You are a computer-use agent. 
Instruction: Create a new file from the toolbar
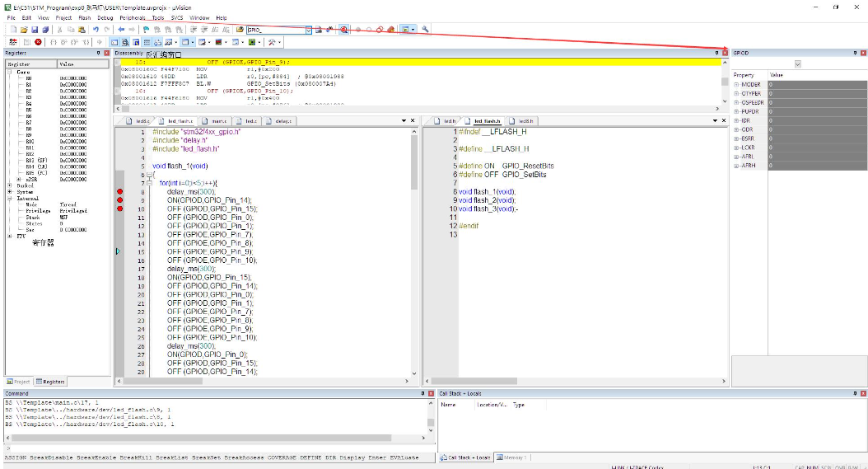click(x=13, y=30)
